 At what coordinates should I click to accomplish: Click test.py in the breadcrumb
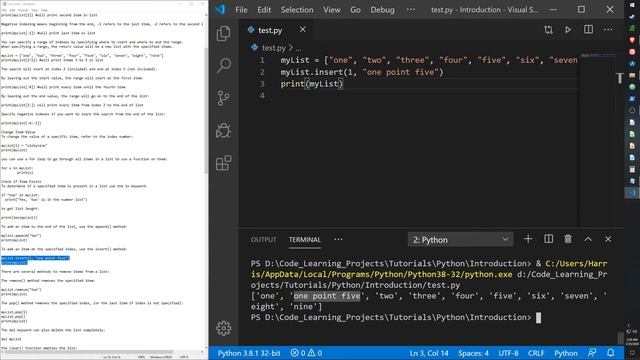273,48
